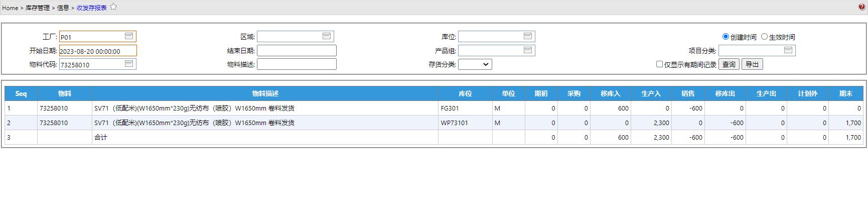Enable the 仅显示有期间记录 checkbox
This screenshot has height=211, width=868.
[660, 64]
